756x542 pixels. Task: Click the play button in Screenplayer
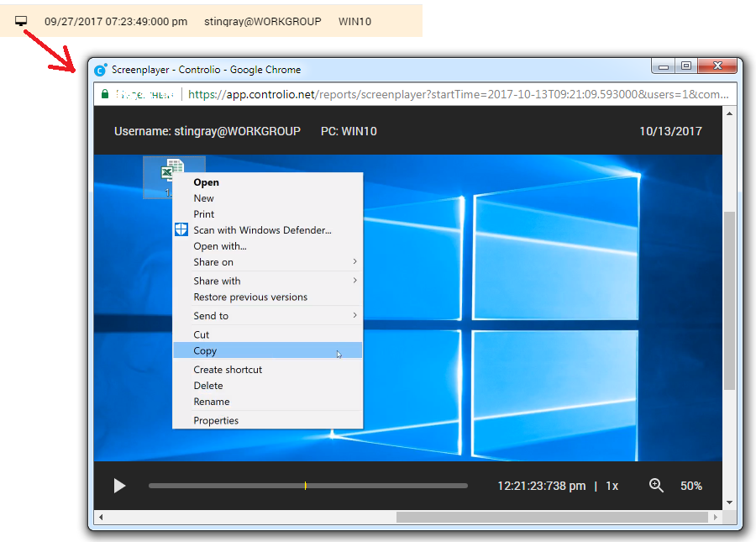coord(119,486)
